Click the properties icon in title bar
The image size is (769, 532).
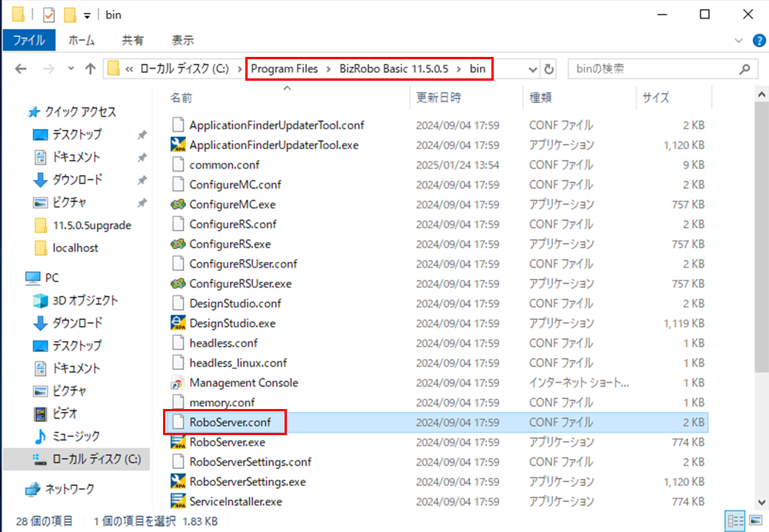coord(49,15)
